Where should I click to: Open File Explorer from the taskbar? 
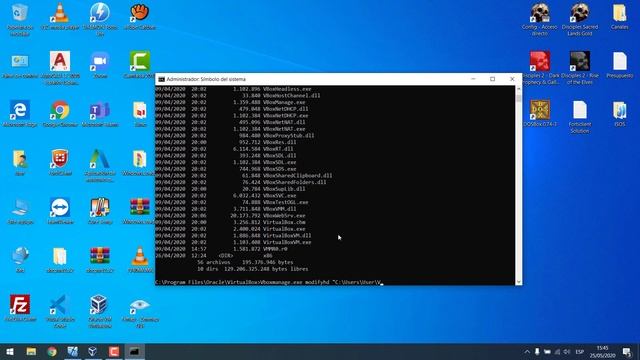pos(31,351)
